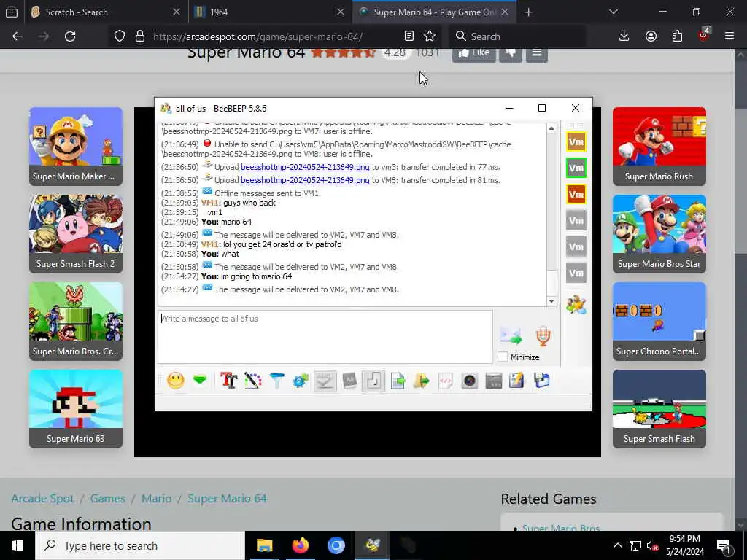Open the beesshottmp link uploaded to vm3

point(305,167)
